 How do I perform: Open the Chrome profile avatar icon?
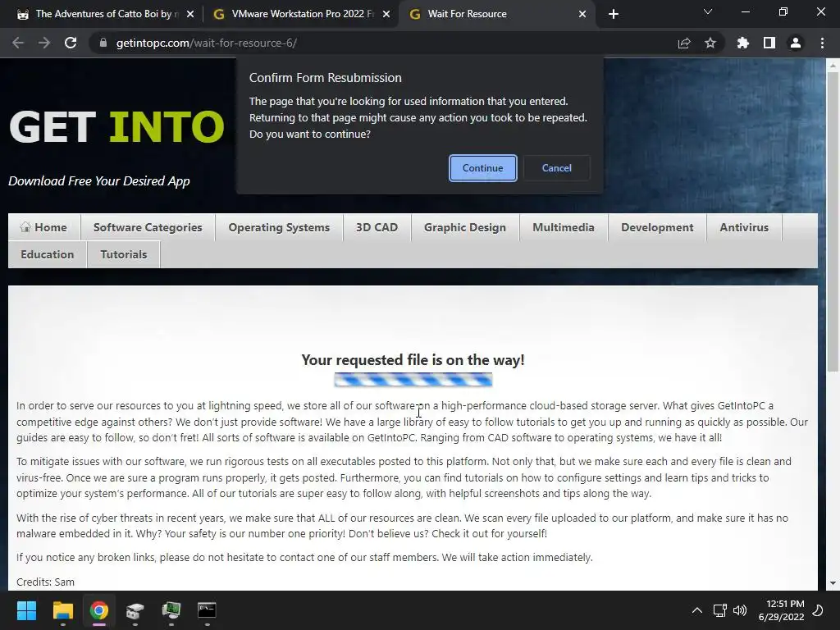[x=796, y=43]
